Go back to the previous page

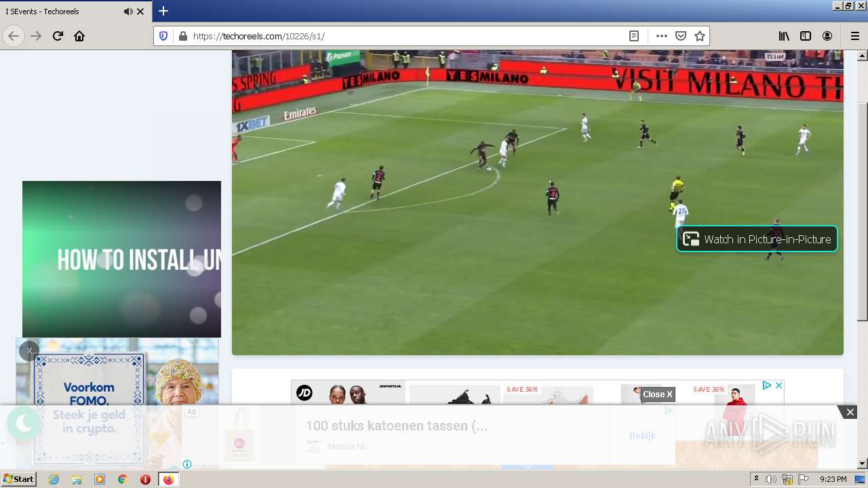pos(14,36)
